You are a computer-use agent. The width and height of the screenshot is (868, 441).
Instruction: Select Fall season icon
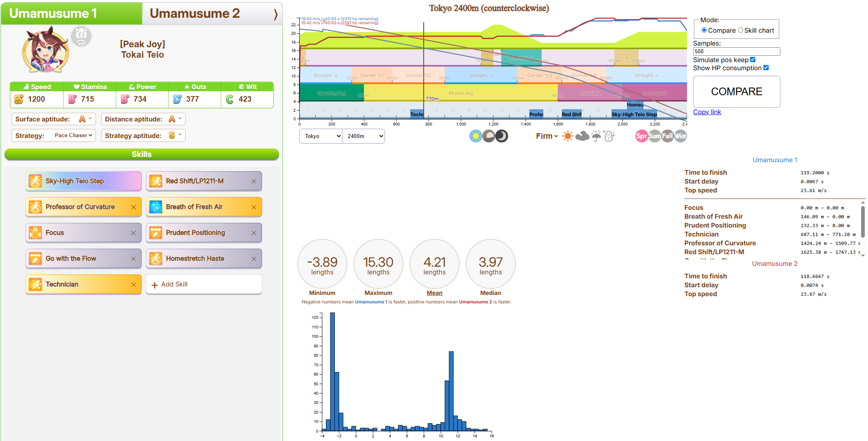pyautogui.click(x=667, y=136)
